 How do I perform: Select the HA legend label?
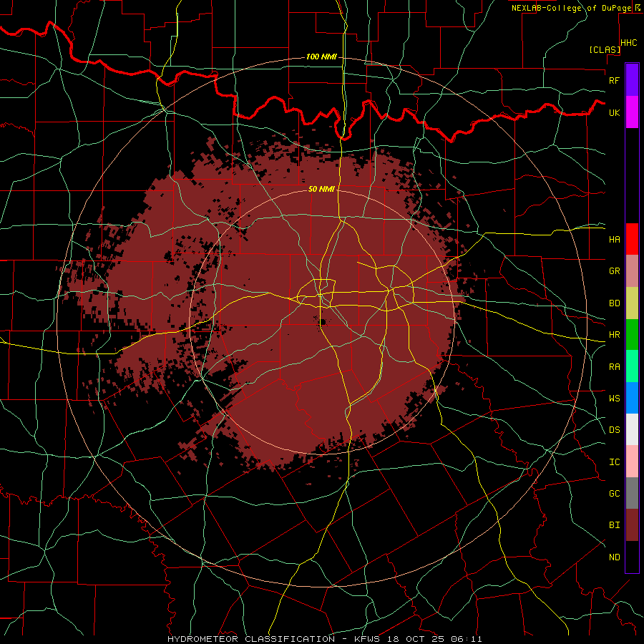615,239
